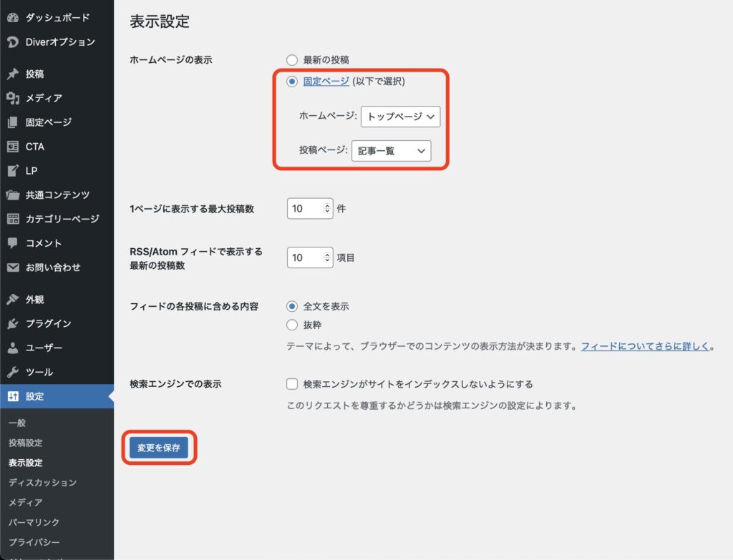The height and width of the screenshot is (560, 733).
Task: Select the 抜粋 feed content radio button
Action: point(291,325)
